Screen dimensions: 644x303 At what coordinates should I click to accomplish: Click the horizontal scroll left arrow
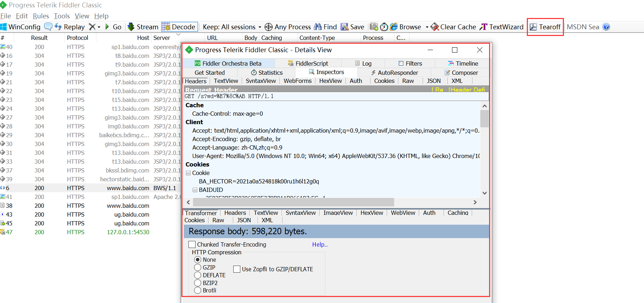(x=188, y=202)
